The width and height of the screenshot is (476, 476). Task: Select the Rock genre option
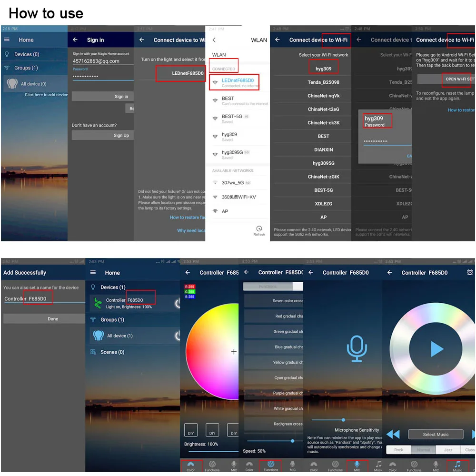point(398,450)
